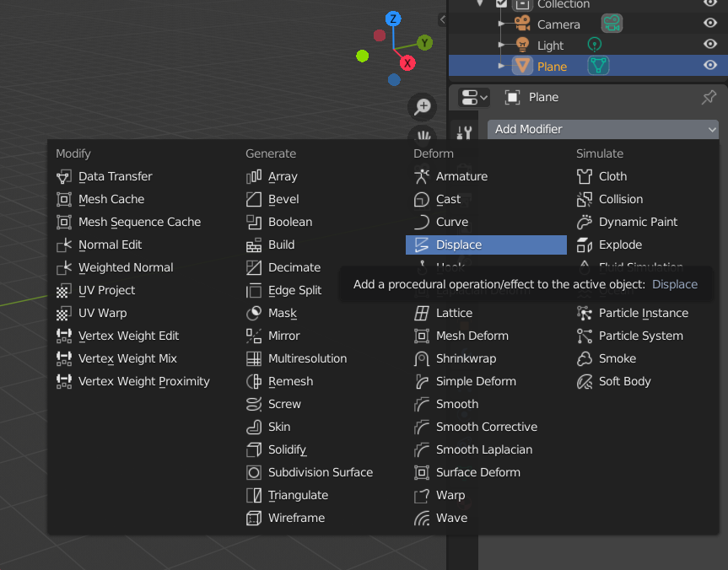Click the Y axis ball on the gizmo

(x=424, y=41)
